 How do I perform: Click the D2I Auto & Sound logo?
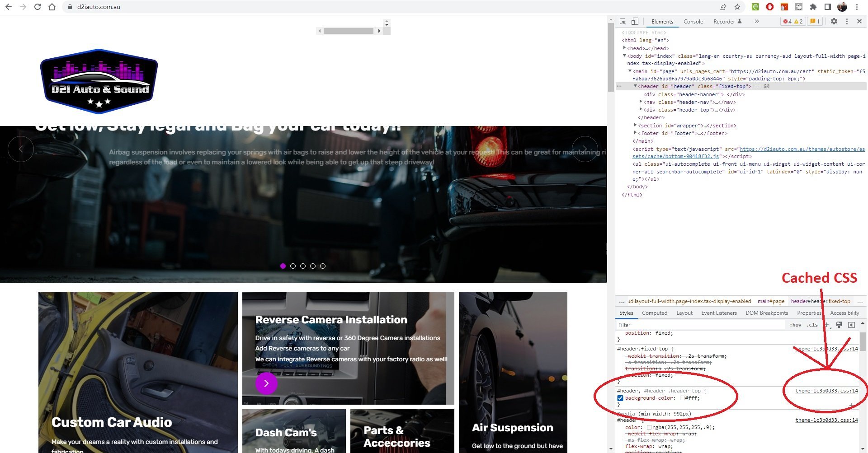99,81
